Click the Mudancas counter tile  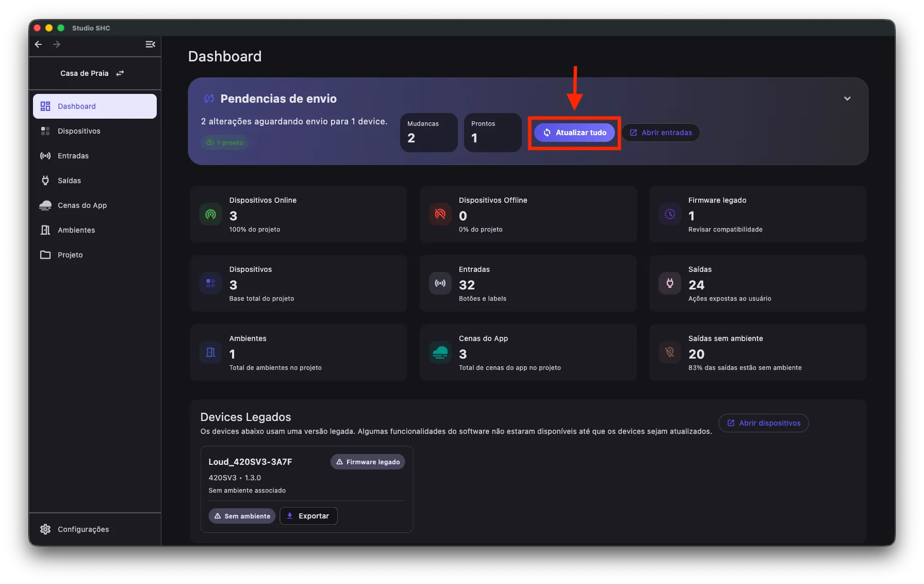(429, 133)
